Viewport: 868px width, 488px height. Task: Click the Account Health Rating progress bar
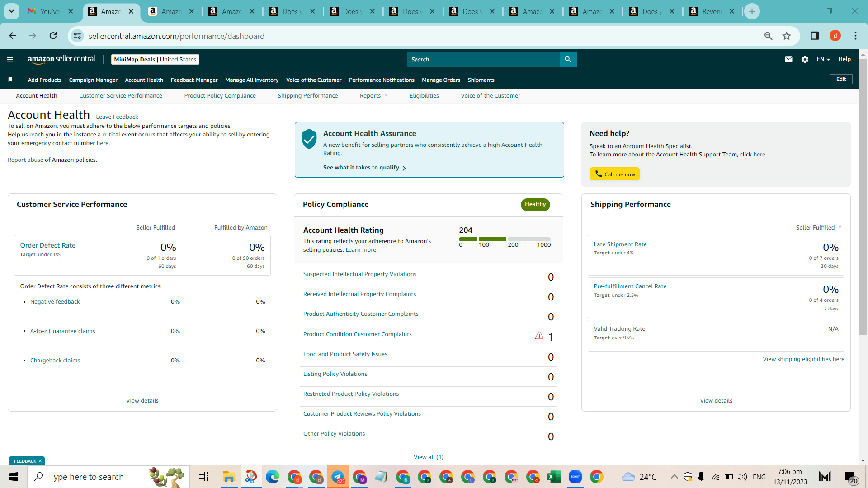(505, 239)
